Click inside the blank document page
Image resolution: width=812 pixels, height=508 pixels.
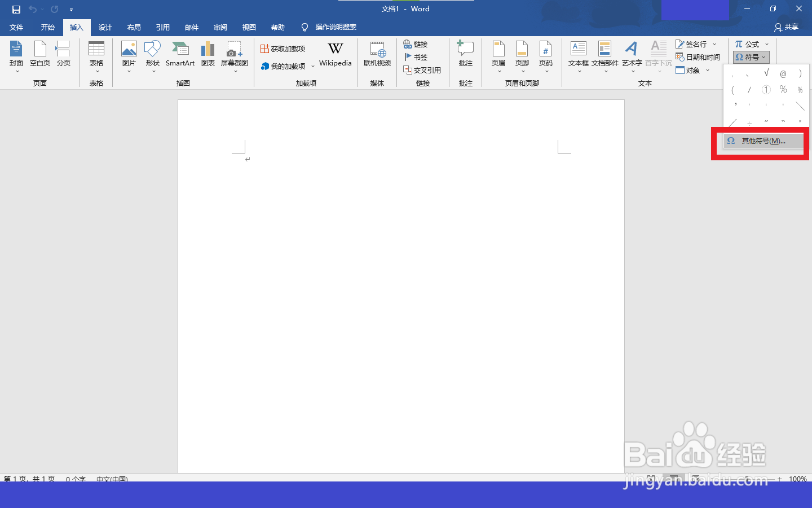[401, 286]
